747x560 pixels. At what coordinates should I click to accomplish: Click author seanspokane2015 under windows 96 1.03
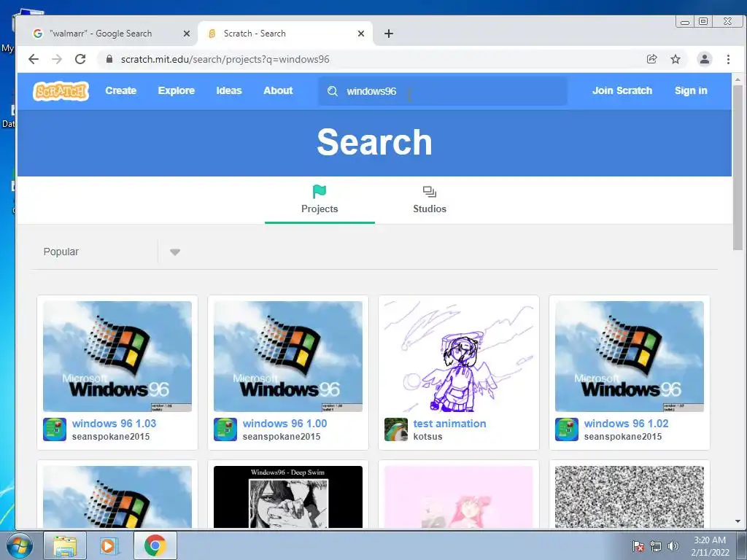(111, 436)
